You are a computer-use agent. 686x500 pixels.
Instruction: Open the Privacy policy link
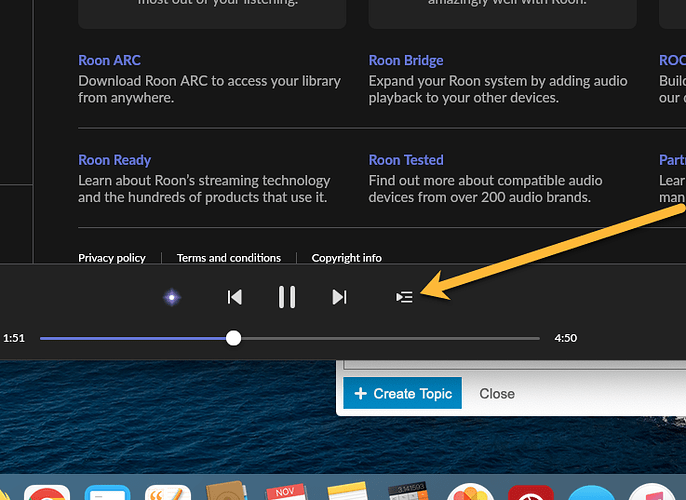pyautogui.click(x=112, y=258)
